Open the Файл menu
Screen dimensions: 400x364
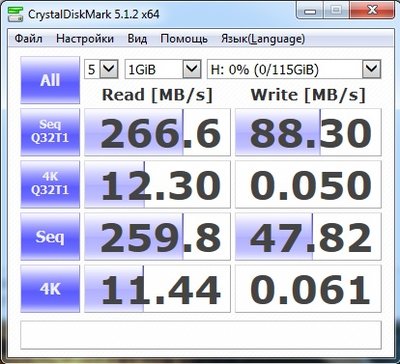click(28, 39)
